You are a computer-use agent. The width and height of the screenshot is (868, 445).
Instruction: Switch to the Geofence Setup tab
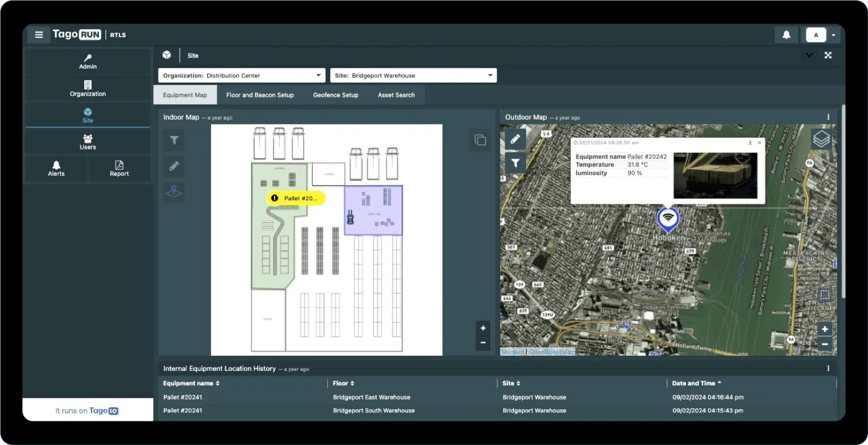[335, 94]
